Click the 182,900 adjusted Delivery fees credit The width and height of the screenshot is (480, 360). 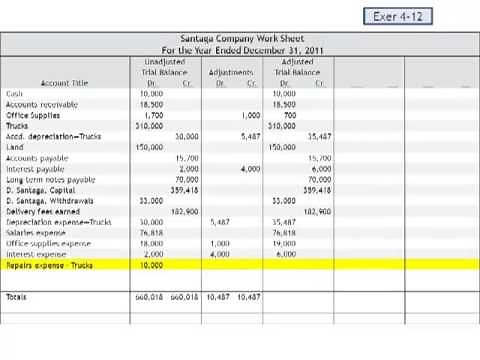(317, 212)
